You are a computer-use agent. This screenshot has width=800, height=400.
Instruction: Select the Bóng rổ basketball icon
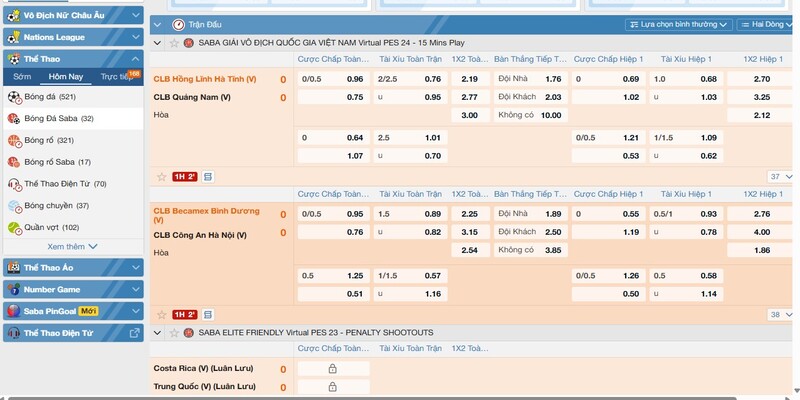(x=14, y=140)
